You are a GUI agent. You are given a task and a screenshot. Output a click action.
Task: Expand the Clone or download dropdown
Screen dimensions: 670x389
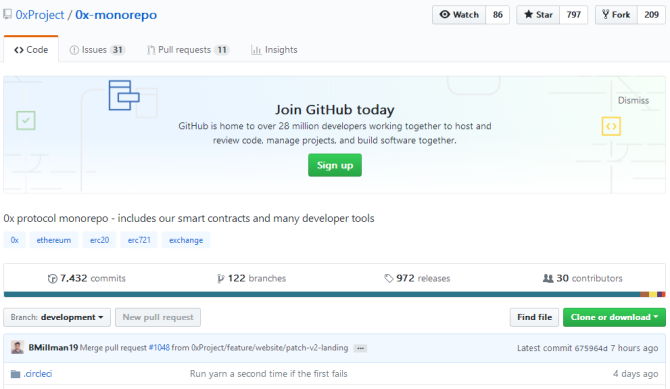(x=614, y=317)
